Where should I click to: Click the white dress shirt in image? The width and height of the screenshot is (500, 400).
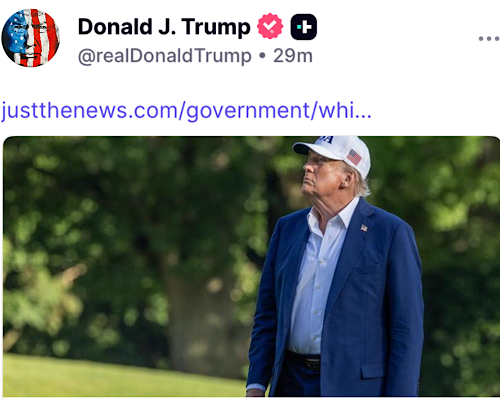click(x=320, y=280)
